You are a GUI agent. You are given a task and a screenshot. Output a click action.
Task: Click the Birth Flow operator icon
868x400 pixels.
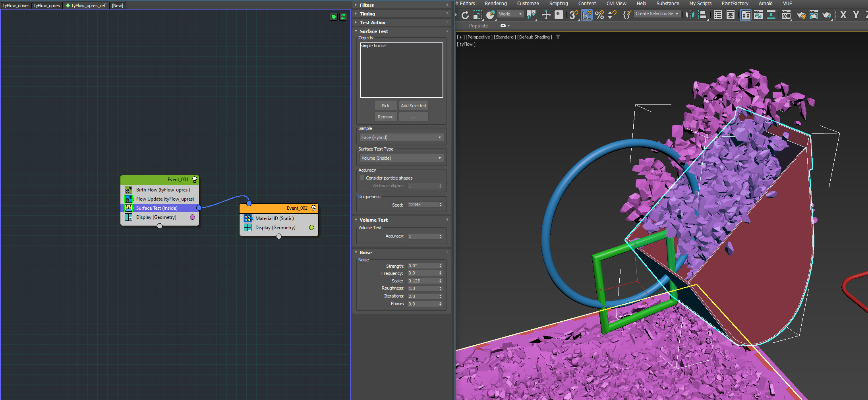128,190
